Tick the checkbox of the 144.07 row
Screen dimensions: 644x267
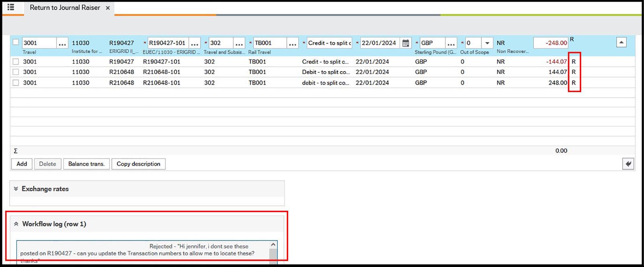click(x=16, y=72)
